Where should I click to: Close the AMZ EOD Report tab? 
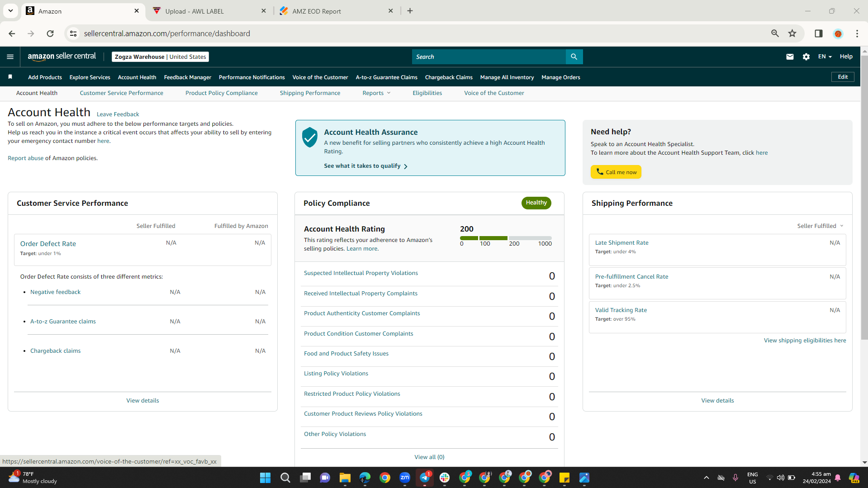coord(391,11)
